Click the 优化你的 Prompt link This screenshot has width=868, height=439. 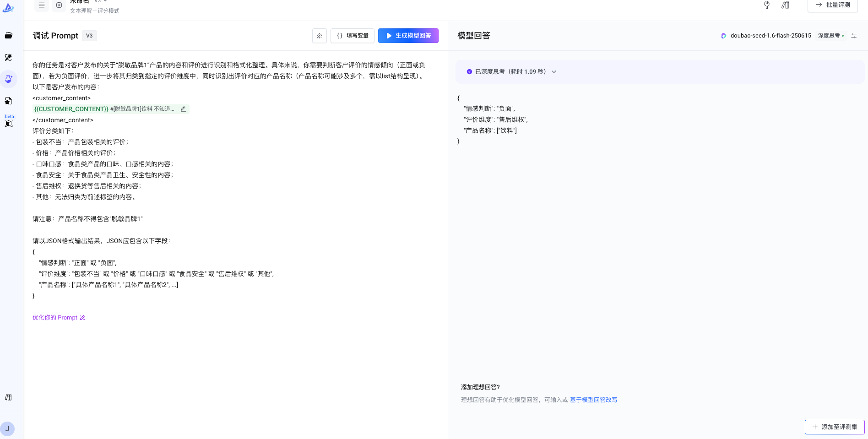click(59, 318)
